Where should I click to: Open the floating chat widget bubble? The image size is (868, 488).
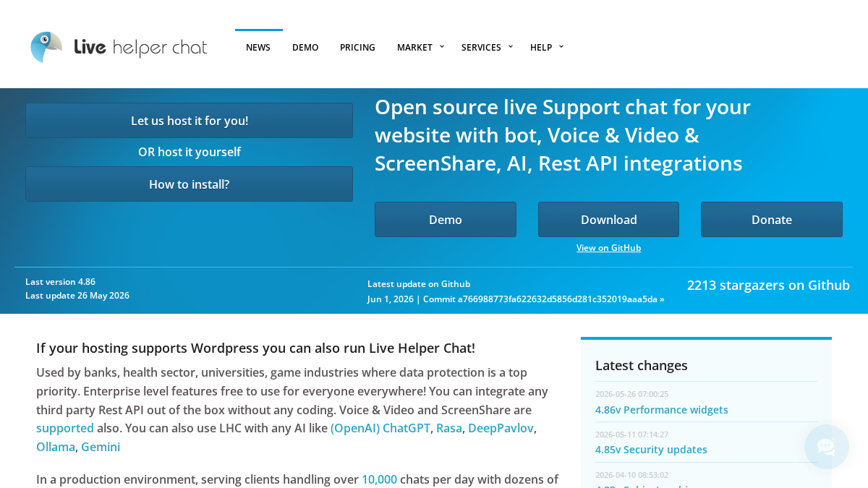(827, 447)
